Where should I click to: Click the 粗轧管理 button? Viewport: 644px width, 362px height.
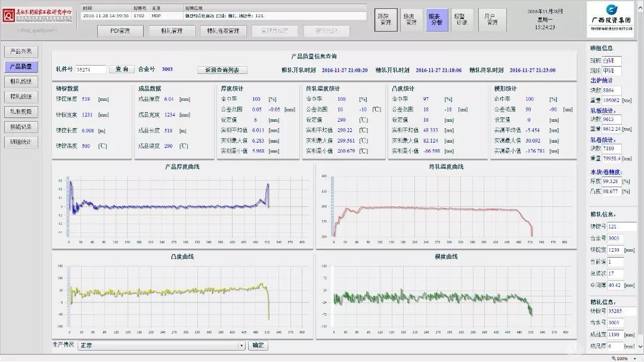click(x=172, y=31)
